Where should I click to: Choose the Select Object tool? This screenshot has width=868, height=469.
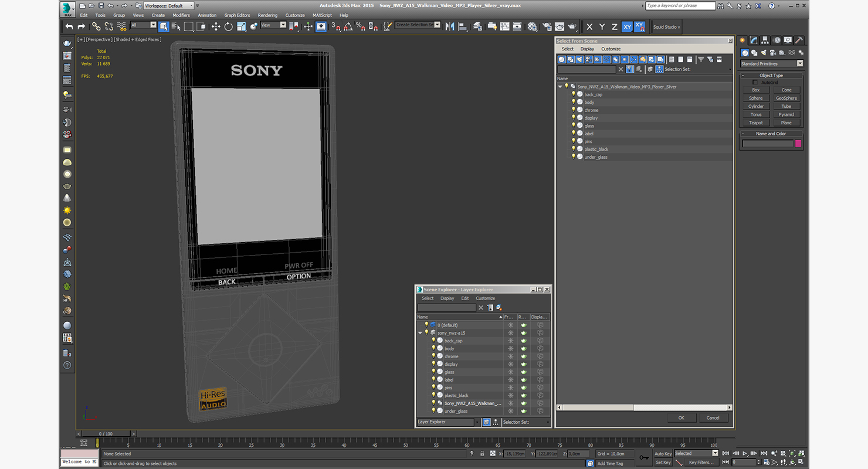pyautogui.click(x=164, y=26)
